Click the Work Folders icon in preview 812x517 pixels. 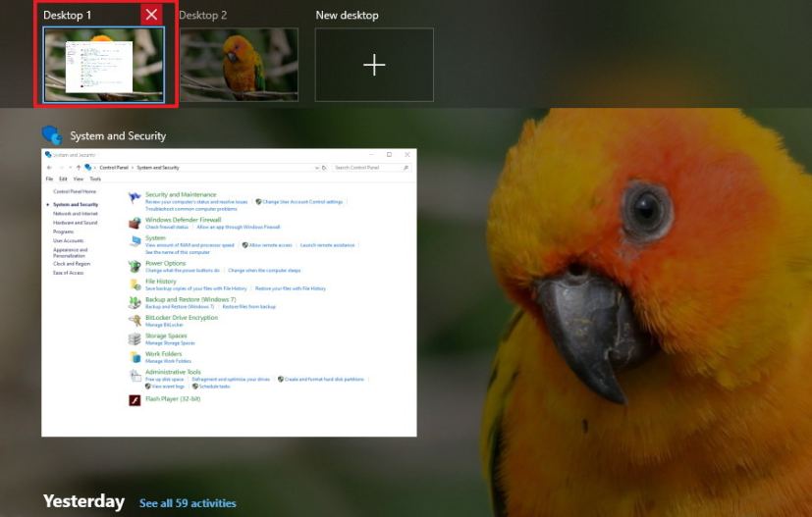[x=135, y=357]
